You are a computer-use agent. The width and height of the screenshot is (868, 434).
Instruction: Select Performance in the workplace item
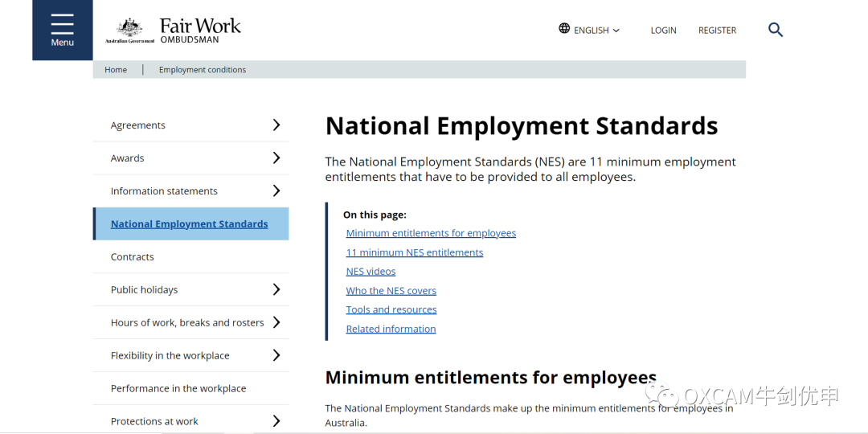click(x=191, y=389)
